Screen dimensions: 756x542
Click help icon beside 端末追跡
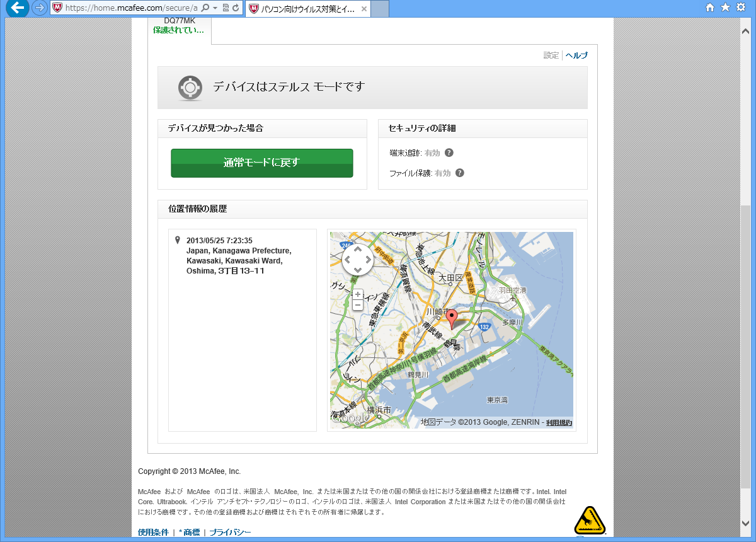point(449,153)
